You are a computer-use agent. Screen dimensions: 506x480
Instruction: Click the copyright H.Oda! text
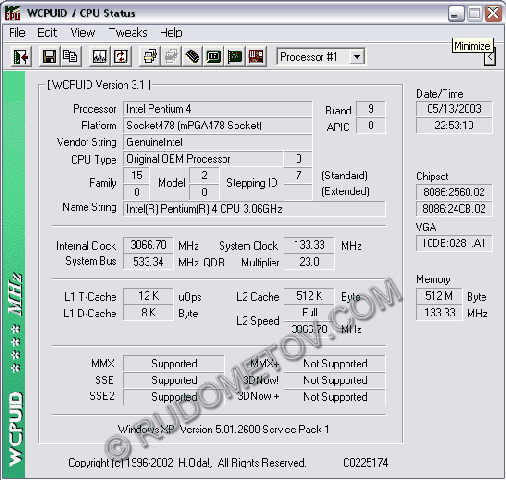(x=187, y=463)
